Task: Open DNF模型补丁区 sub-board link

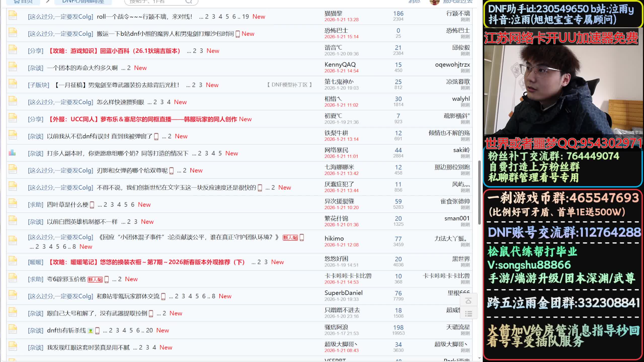Action: coord(289,85)
